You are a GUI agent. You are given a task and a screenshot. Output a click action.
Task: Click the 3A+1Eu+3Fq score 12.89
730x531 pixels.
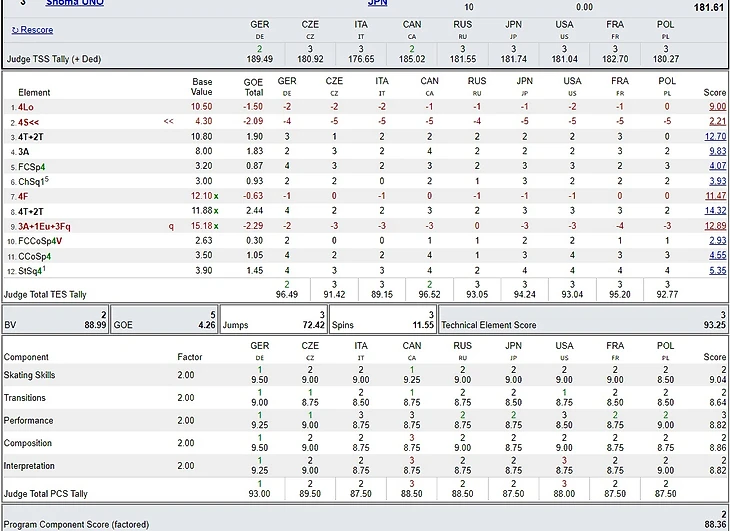(x=715, y=226)
